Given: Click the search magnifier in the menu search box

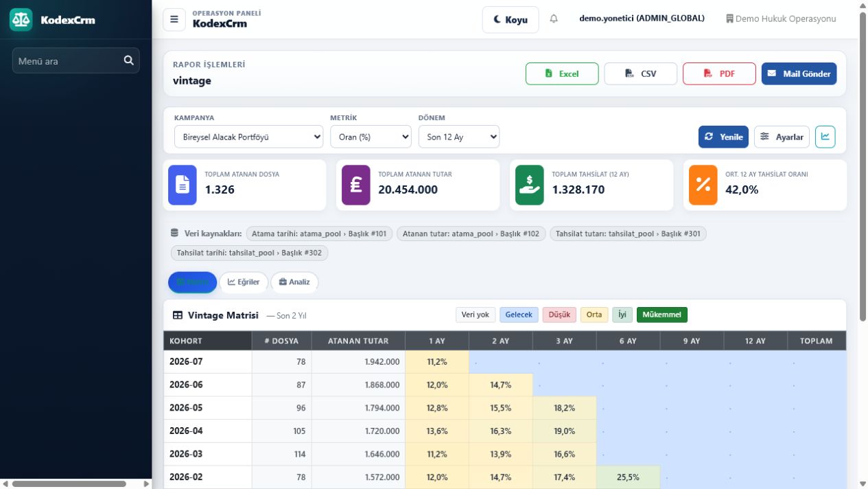Looking at the screenshot, I should click(128, 60).
